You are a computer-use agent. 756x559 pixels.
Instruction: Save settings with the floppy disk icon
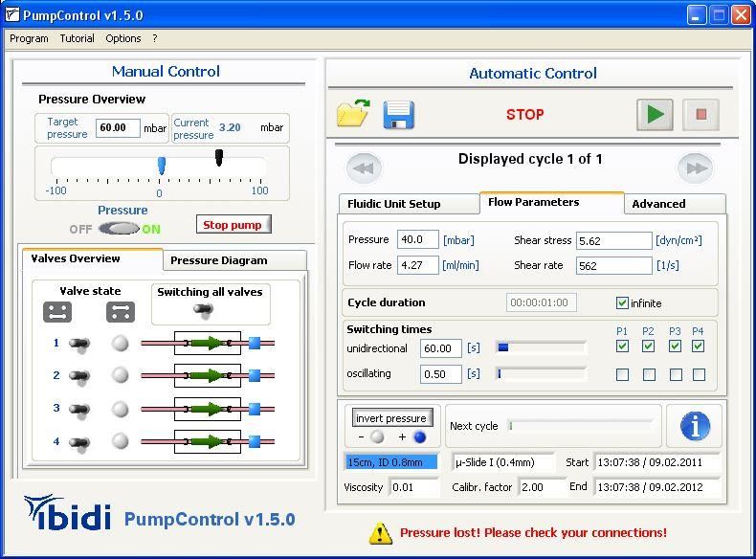(398, 114)
